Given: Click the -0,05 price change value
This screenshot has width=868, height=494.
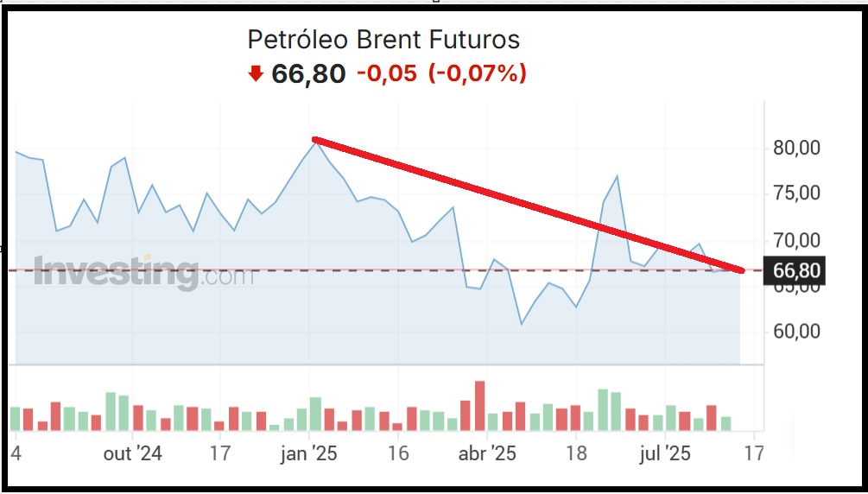Looking at the screenshot, I should (386, 74).
